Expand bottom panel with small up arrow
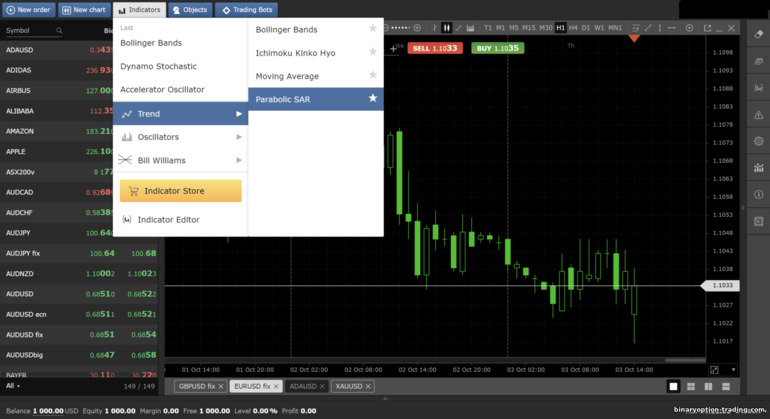Screen dimensions: 770x419 pos(385,398)
